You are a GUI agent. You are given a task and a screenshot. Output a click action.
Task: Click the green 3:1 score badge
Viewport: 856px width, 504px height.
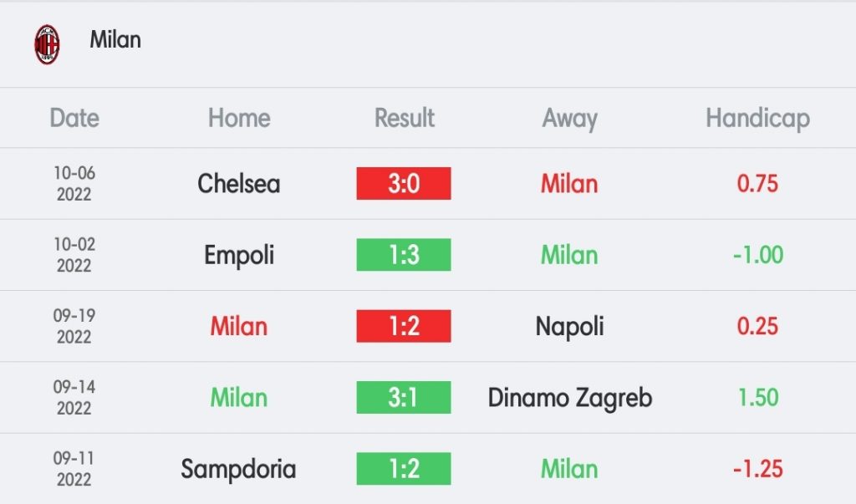404,397
